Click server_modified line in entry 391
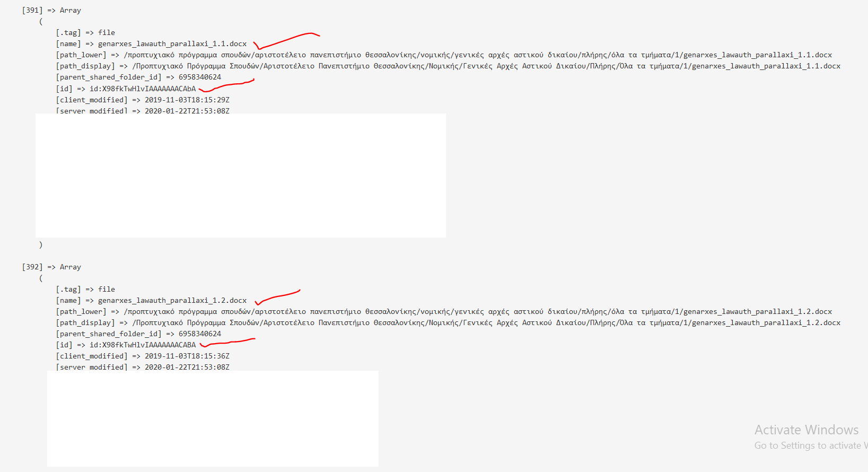Viewport: 868px width, 472px height. tap(143, 110)
